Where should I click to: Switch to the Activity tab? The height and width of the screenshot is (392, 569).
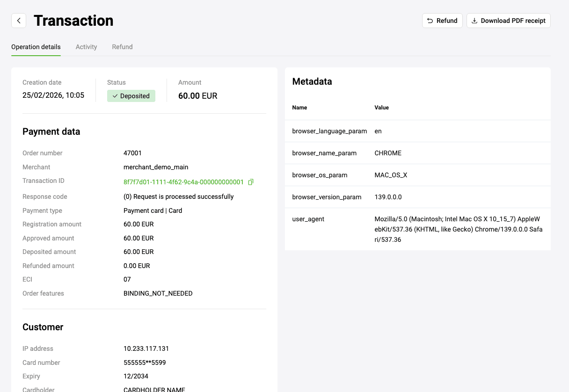click(x=86, y=47)
